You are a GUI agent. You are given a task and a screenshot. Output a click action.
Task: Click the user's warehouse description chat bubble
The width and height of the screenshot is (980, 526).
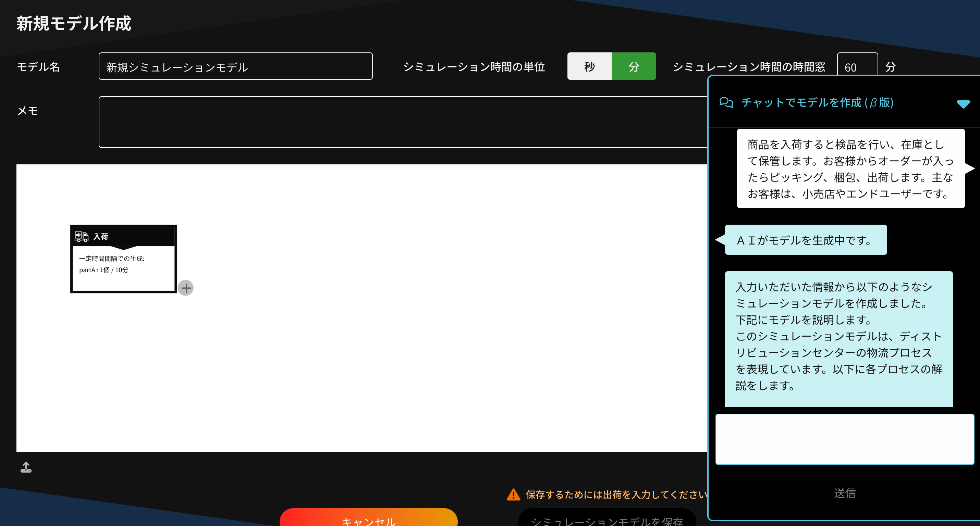click(850, 169)
